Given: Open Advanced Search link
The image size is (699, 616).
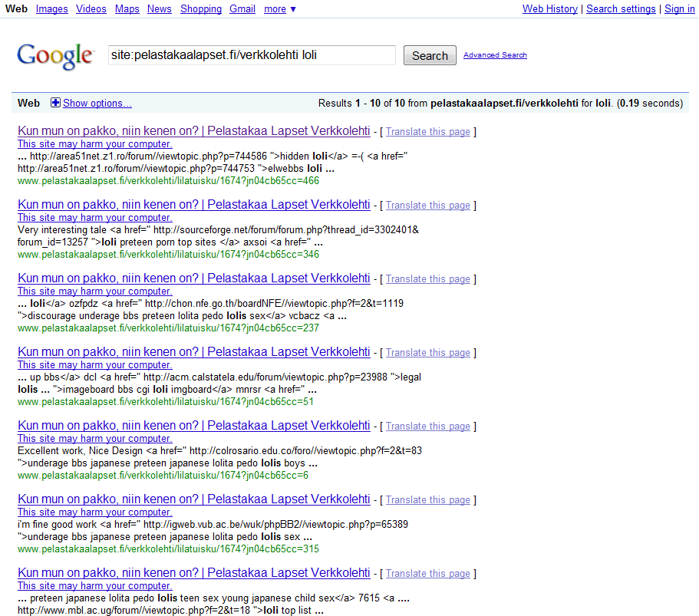Looking at the screenshot, I should pyautogui.click(x=495, y=55).
